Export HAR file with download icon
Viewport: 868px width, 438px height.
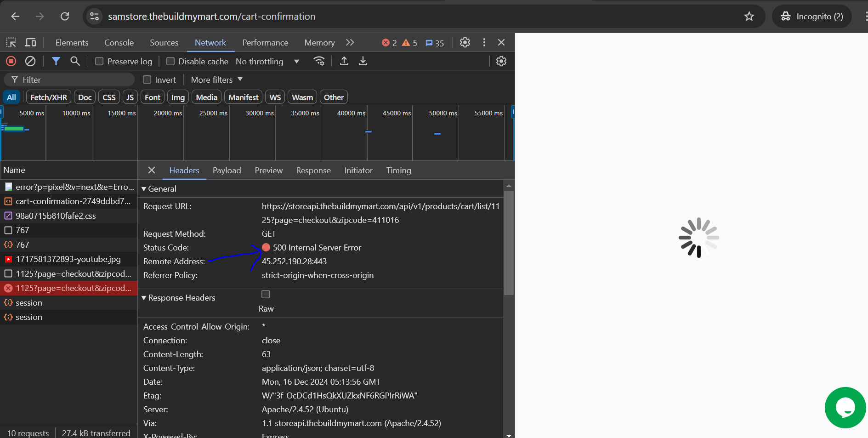363,61
